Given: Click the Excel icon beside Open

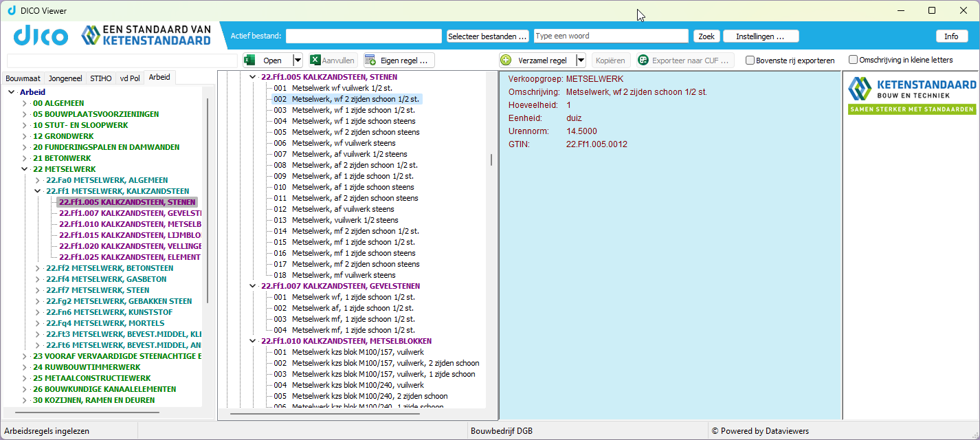Looking at the screenshot, I should pyautogui.click(x=249, y=60).
